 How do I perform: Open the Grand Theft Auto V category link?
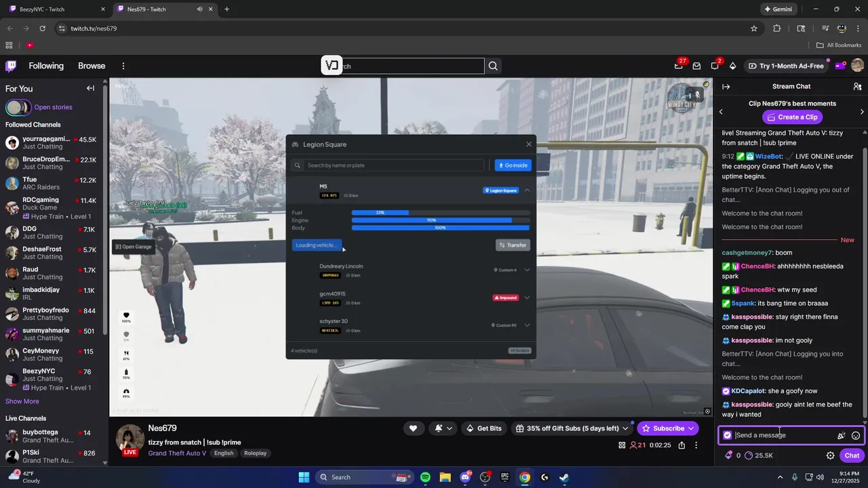click(177, 453)
